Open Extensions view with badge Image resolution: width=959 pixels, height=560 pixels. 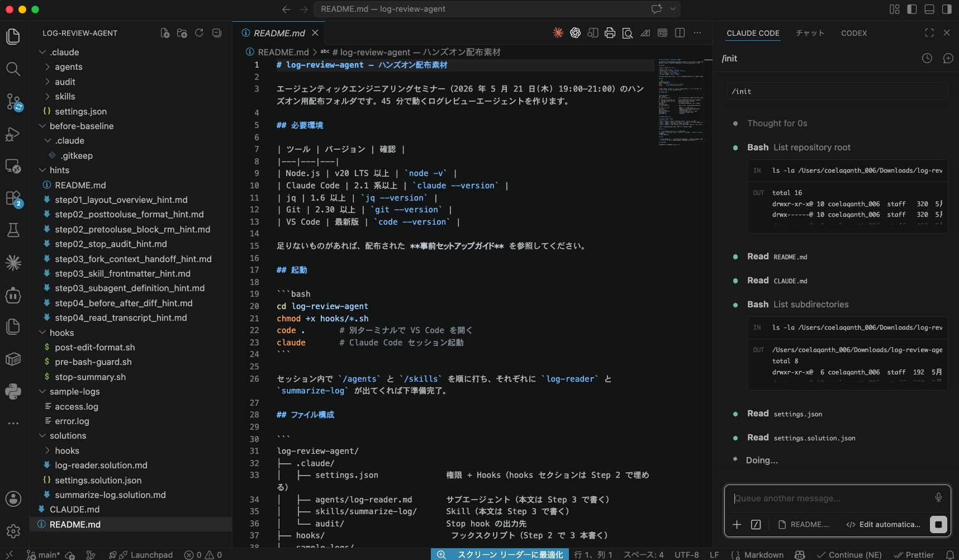tap(13, 198)
